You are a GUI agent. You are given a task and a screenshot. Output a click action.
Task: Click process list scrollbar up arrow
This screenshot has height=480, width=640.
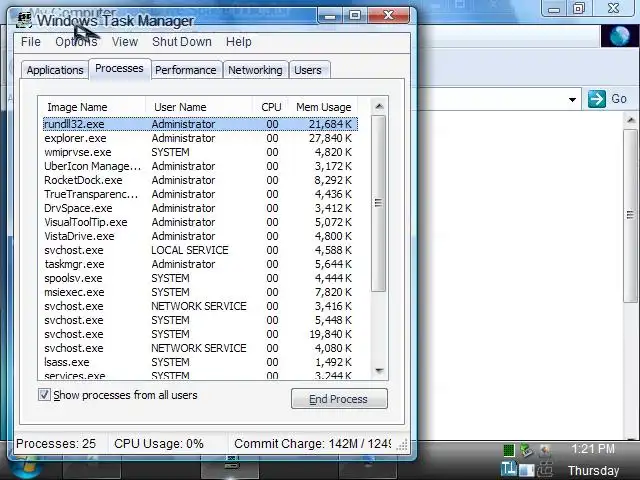click(x=379, y=107)
